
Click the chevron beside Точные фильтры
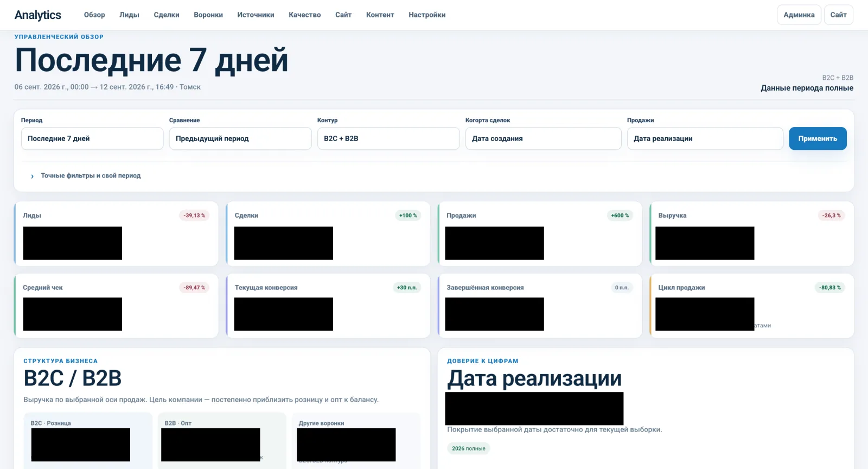(x=33, y=176)
